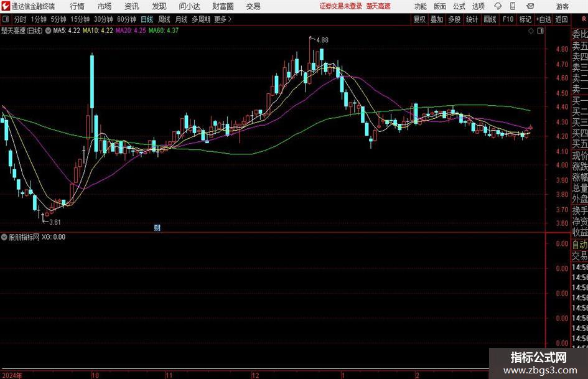The height and width of the screenshot is (379, 588).
Task: Expand the MA indicator dropdown arrow
Action: click(48, 30)
